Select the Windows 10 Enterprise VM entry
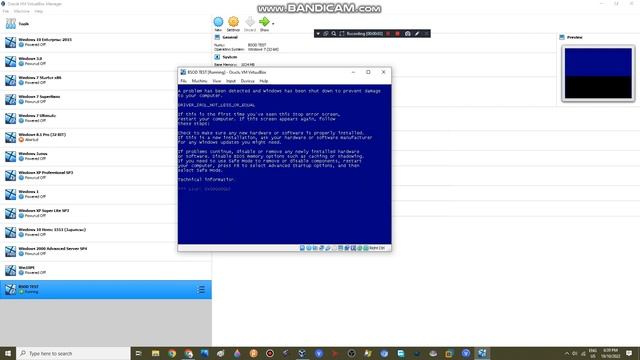The height and width of the screenshot is (360, 640). 106,42
